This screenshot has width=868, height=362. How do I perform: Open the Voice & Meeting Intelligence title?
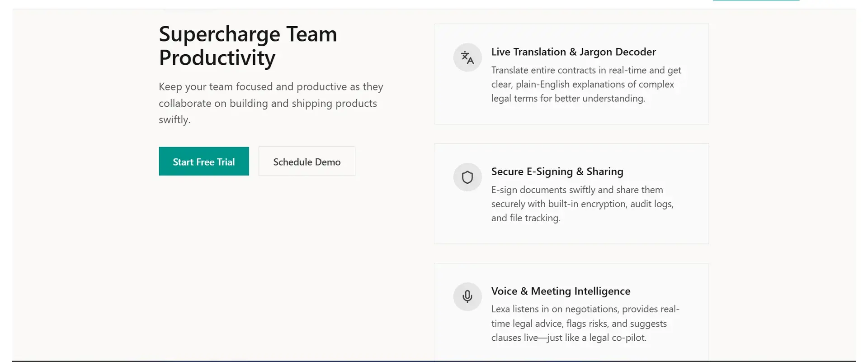tap(561, 291)
